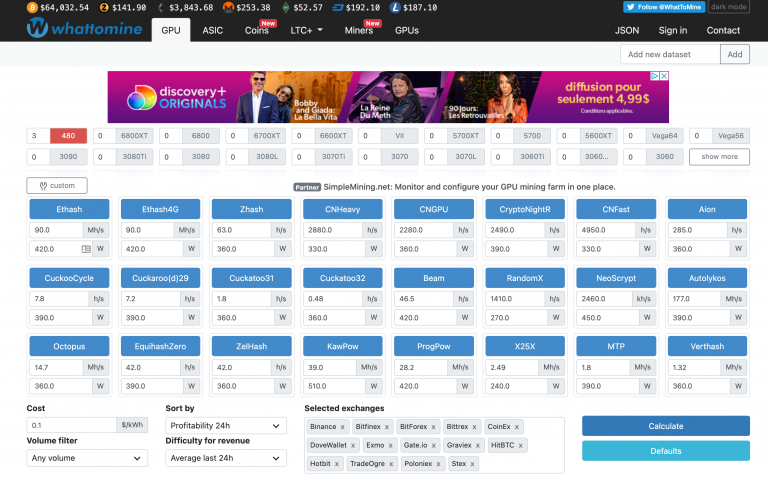Toggle the 3090 GPU button
This screenshot has width=768, height=477.
point(68,157)
